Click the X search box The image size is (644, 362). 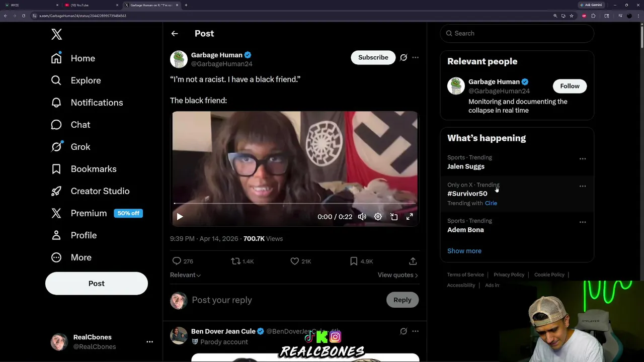tap(517, 33)
